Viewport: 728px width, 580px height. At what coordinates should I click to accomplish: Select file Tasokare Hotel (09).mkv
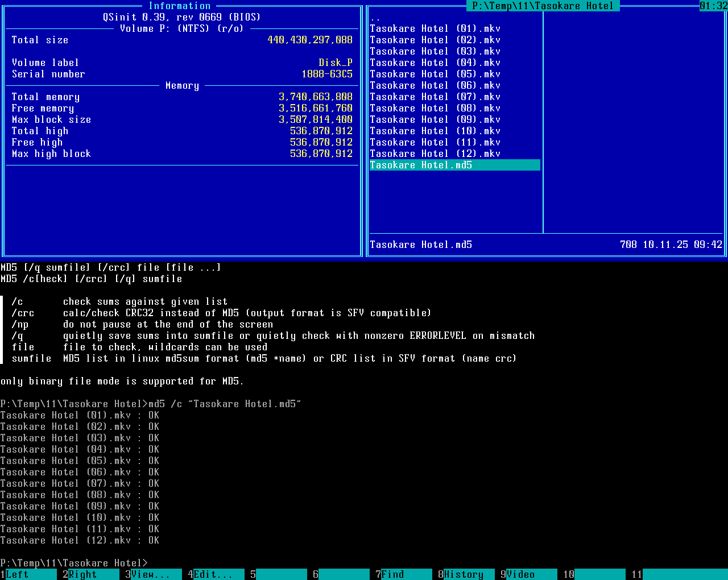[x=435, y=119]
